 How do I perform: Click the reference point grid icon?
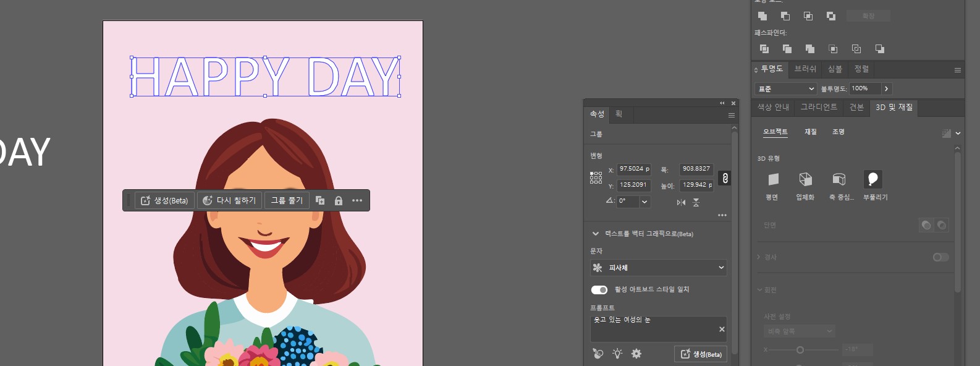[x=596, y=178]
